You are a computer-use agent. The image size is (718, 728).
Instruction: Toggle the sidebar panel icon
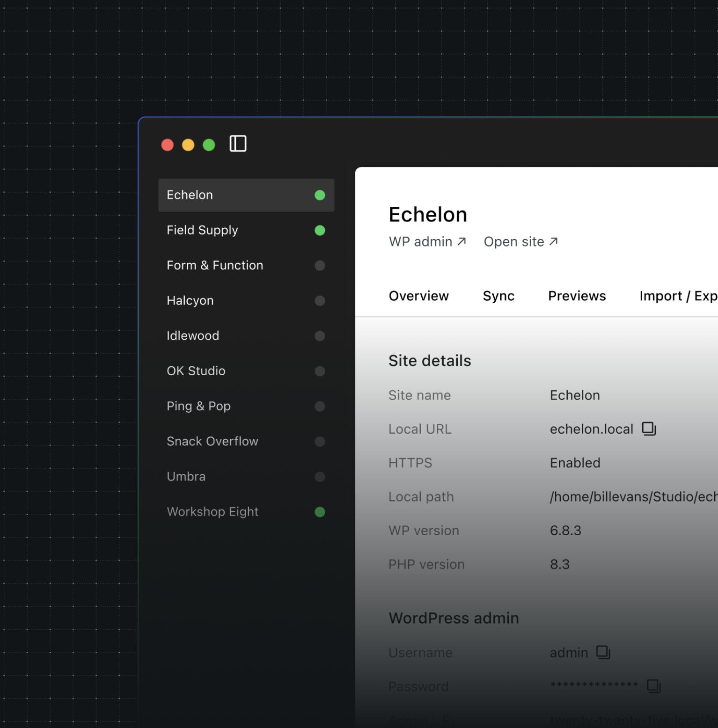[x=238, y=144]
